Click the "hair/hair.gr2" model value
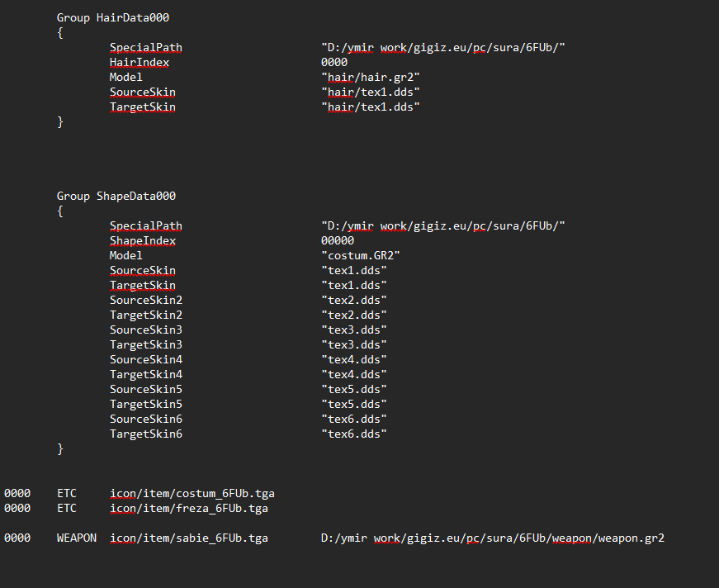Viewport: 719px width, 588px height. (370, 77)
